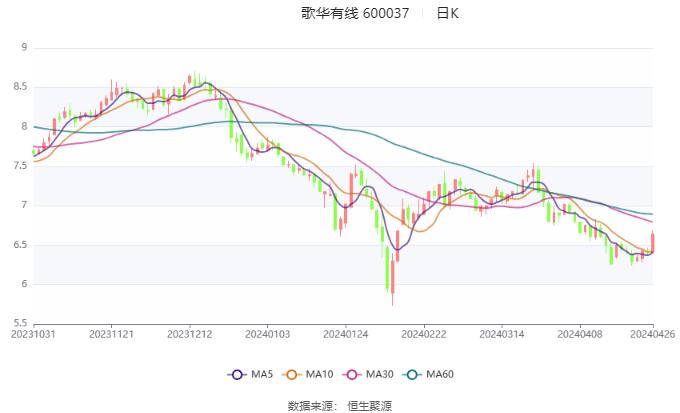This screenshot has height=413, width=680.
Task: Click the 20231031 date axis label
Action: click(x=34, y=334)
